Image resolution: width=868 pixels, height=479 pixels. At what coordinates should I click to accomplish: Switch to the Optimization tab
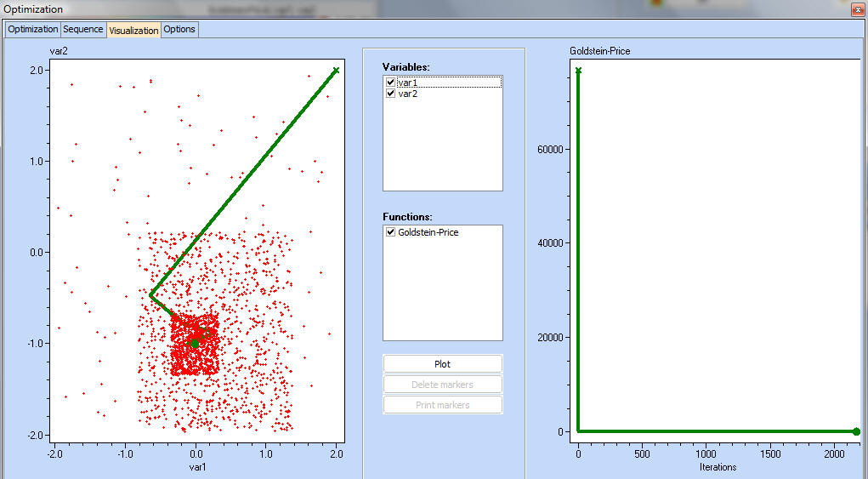33,29
